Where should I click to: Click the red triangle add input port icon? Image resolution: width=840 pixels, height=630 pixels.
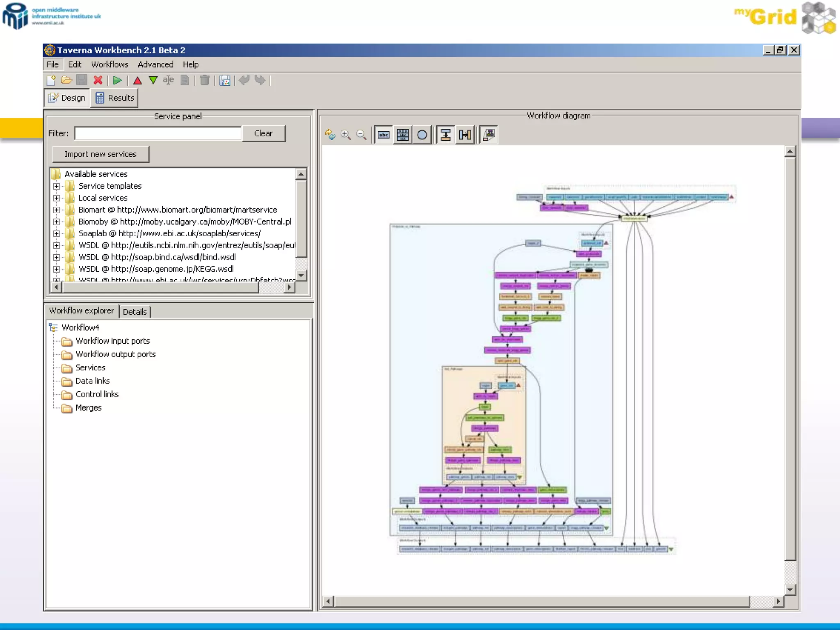click(137, 80)
